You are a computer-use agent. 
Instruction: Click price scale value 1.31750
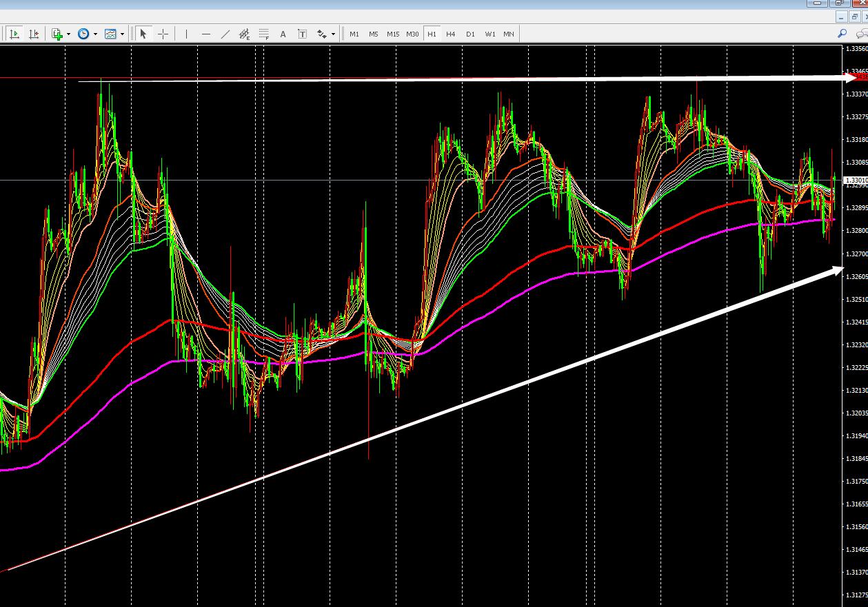857,481
